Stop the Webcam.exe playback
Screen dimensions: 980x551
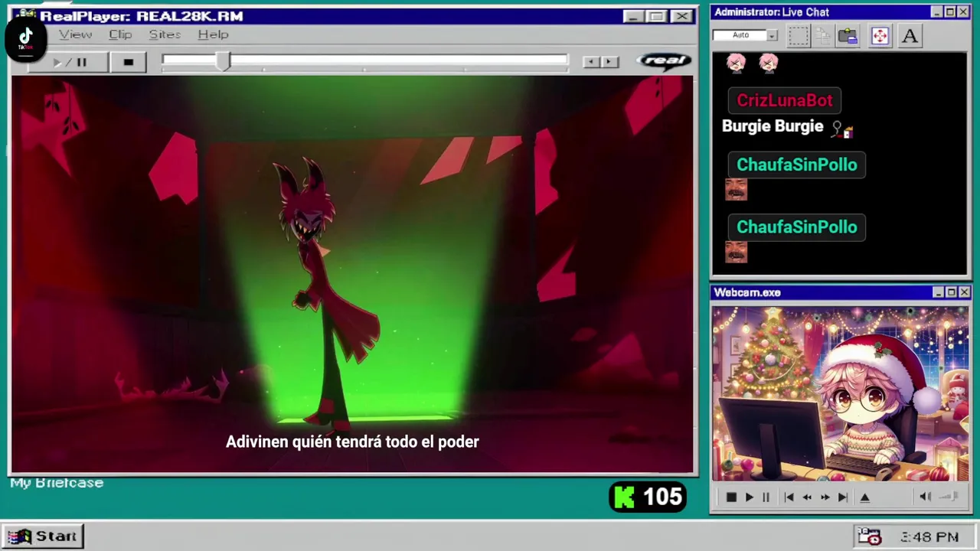pos(730,497)
